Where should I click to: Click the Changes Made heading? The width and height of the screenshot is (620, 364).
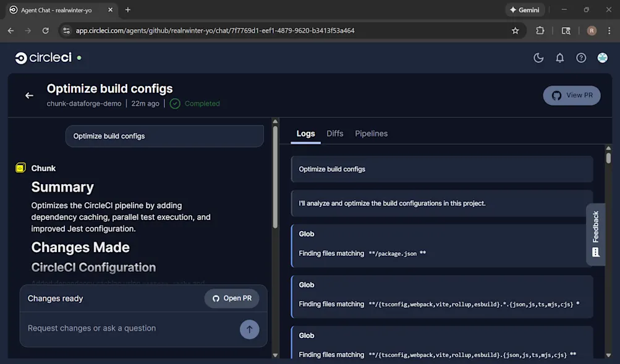[x=80, y=247]
